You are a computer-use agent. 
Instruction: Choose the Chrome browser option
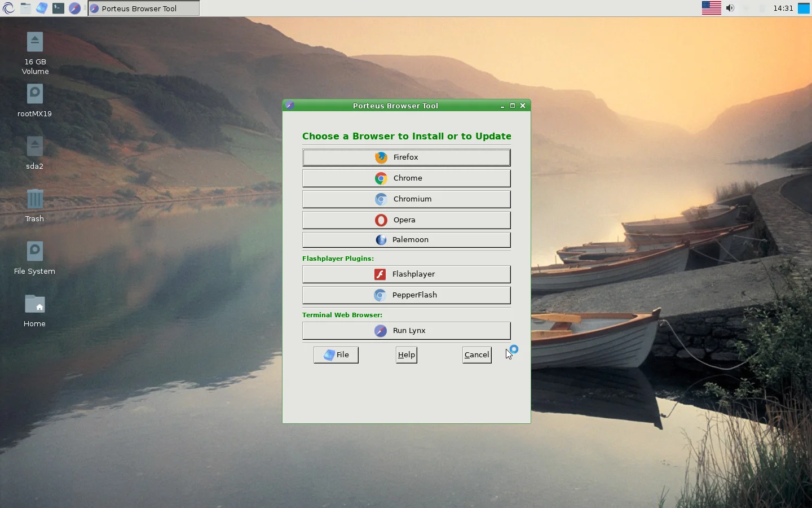[x=406, y=178]
